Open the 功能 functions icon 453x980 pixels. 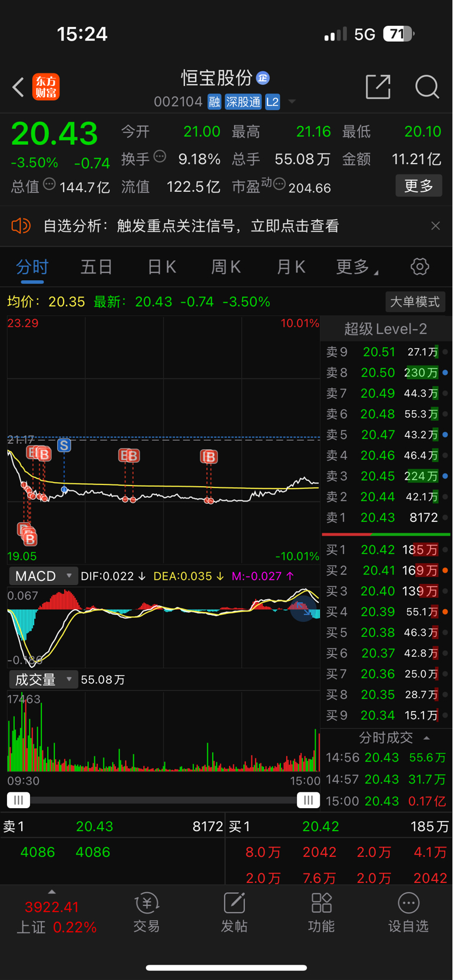[321, 913]
